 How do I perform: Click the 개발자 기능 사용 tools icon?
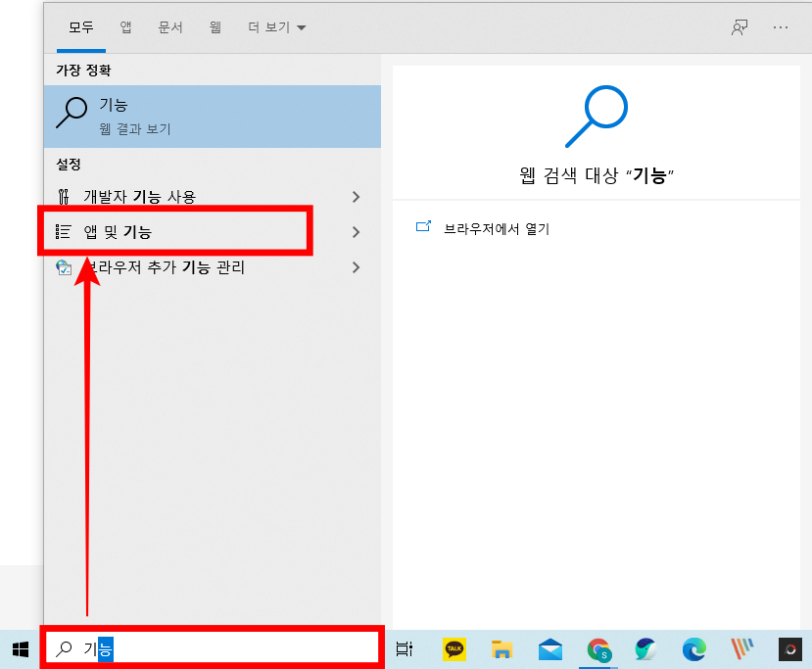tap(64, 197)
